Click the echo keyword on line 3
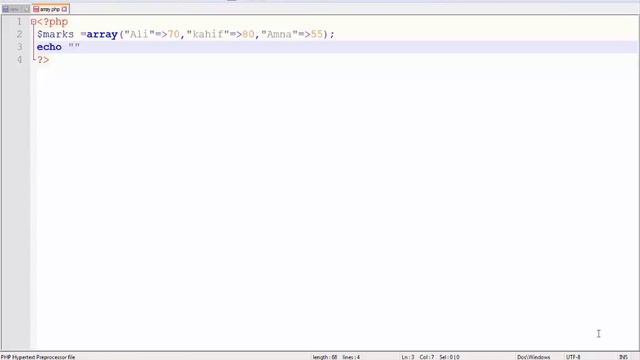 point(49,47)
